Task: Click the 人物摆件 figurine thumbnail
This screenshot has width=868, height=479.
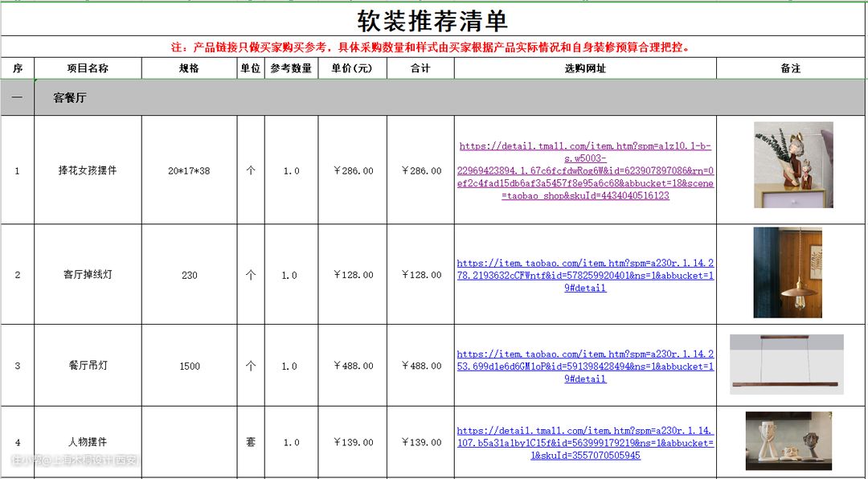Action: pos(788,440)
